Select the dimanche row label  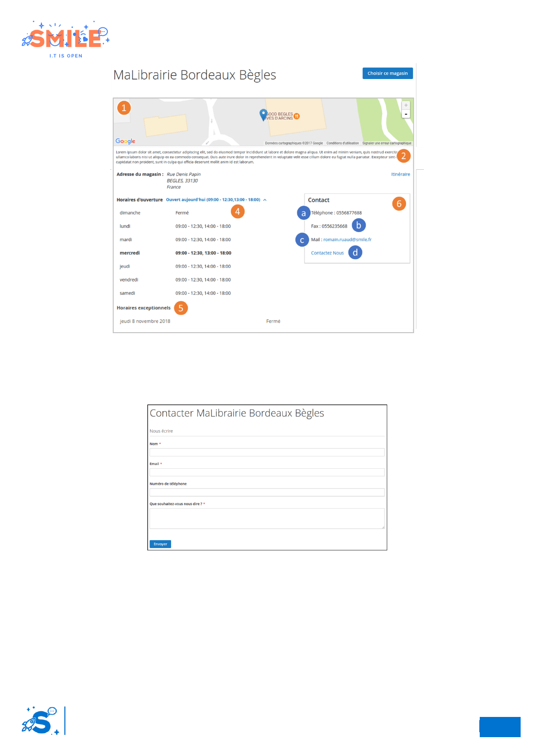coord(130,213)
